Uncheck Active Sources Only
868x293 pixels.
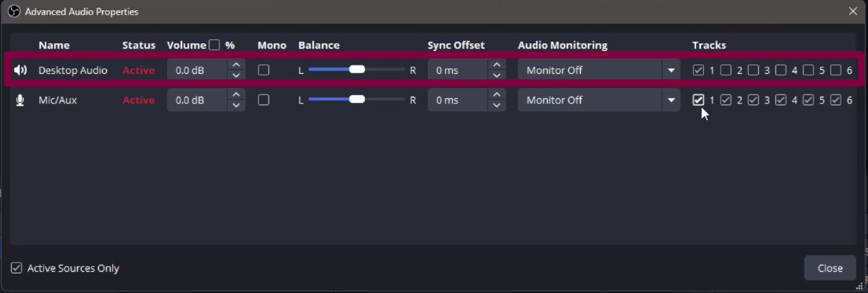point(16,268)
